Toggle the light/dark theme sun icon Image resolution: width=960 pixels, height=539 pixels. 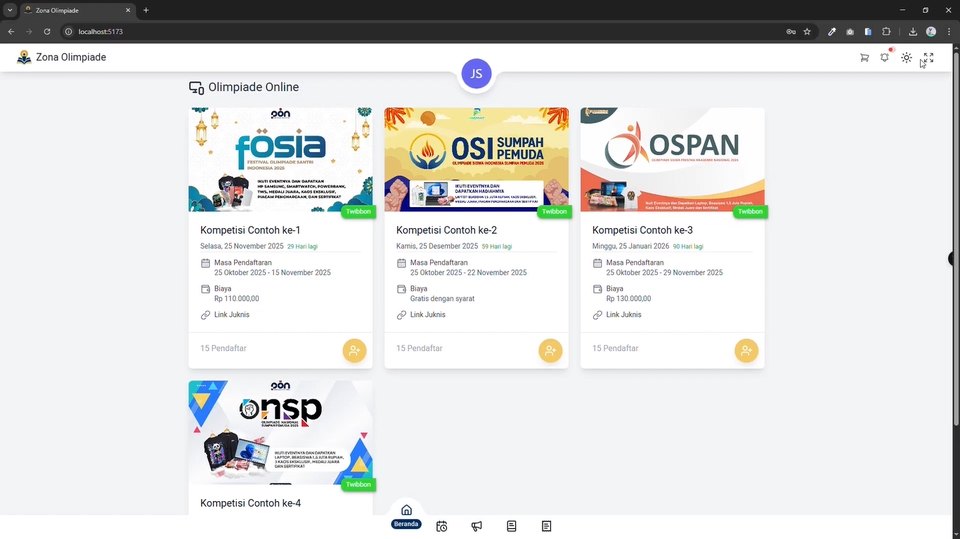click(x=906, y=58)
